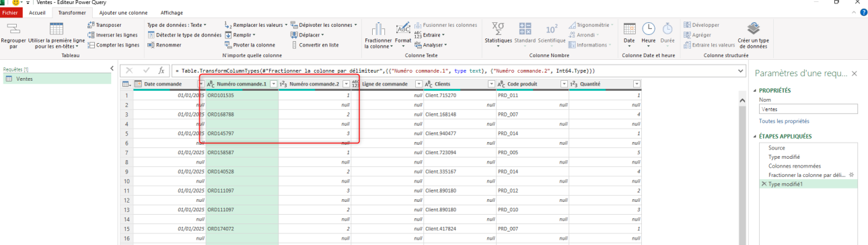Edit the query name field Ventes
This screenshot has height=245, width=868.
click(808, 108)
